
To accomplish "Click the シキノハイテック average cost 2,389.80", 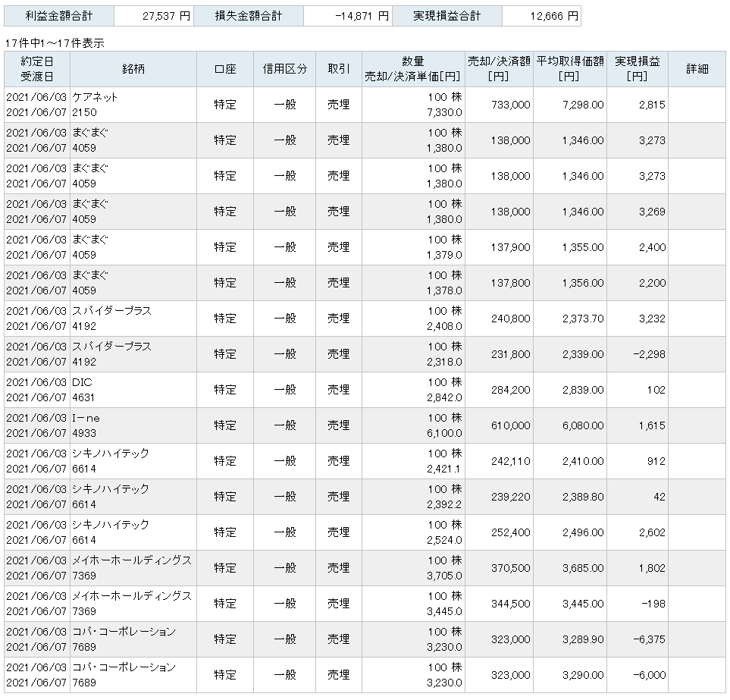I will [583, 497].
